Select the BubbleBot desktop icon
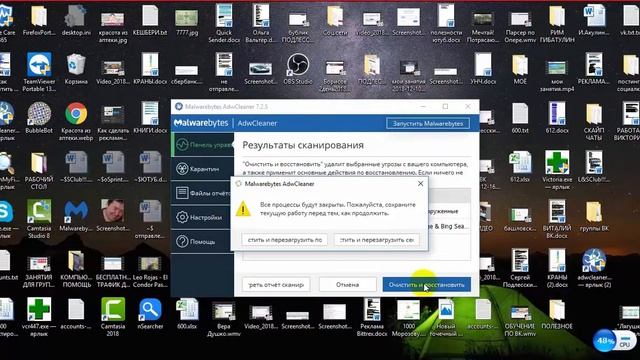The image size is (640, 360). [39, 118]
